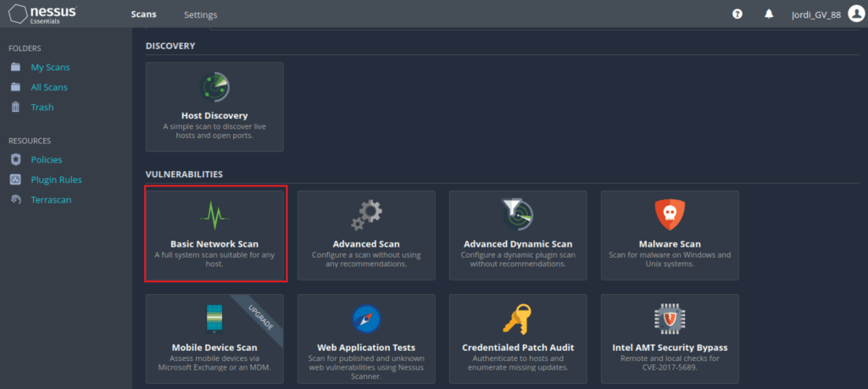Click the Policies shield icon
The height and width of the screenshot is (389, 868).
(15, 160)
